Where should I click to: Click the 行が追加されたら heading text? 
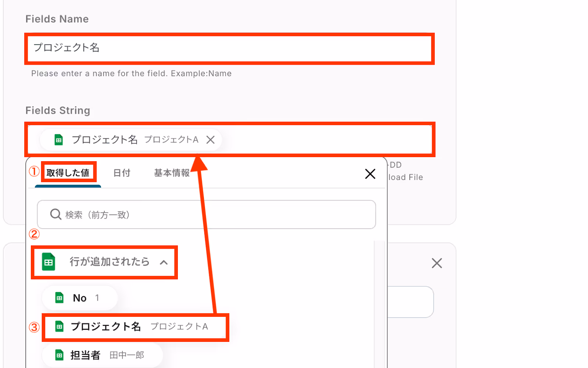point(110,262)
